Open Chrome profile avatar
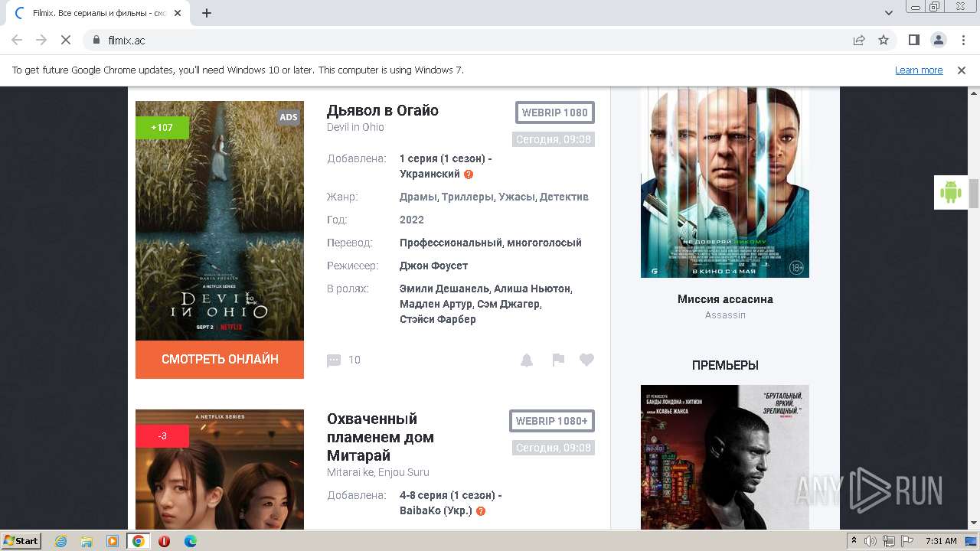980x551 pixels. [938, 40]
